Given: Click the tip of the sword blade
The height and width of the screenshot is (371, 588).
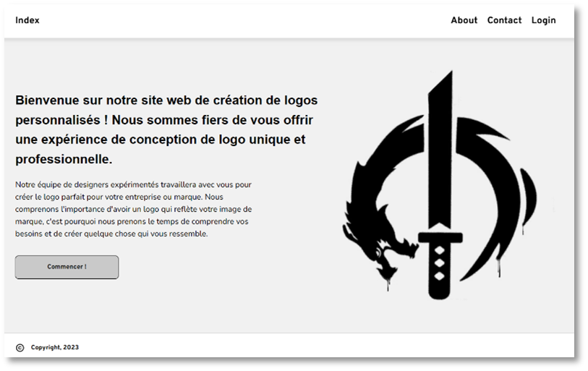Looking at the screenshot, I should click(448, 75).
